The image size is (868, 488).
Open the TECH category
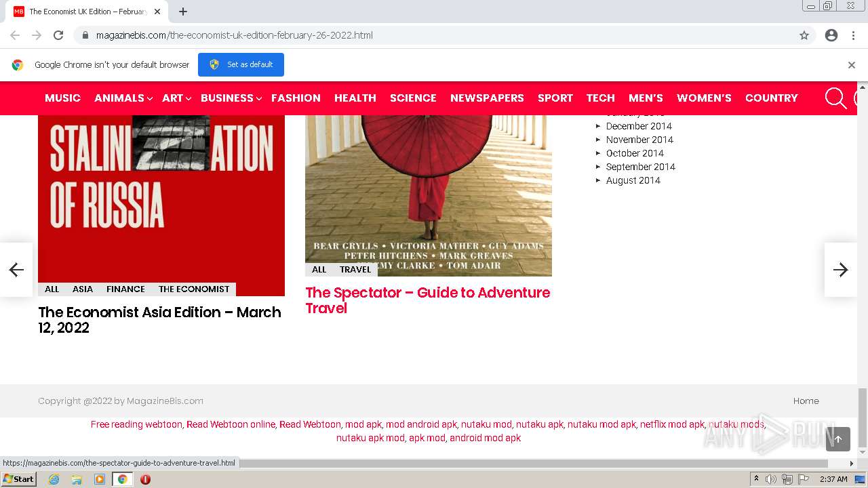601,98
